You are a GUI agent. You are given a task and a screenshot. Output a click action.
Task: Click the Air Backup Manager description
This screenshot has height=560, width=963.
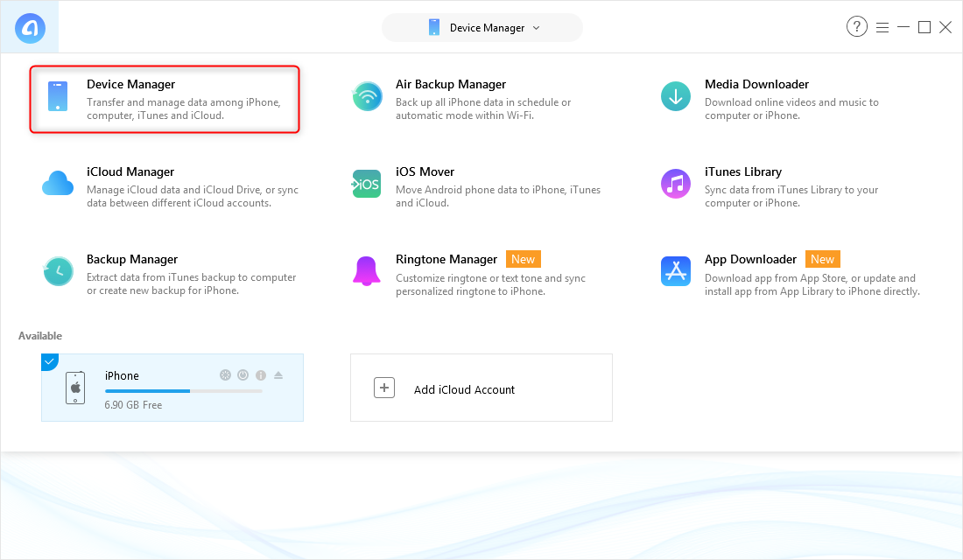483,108
